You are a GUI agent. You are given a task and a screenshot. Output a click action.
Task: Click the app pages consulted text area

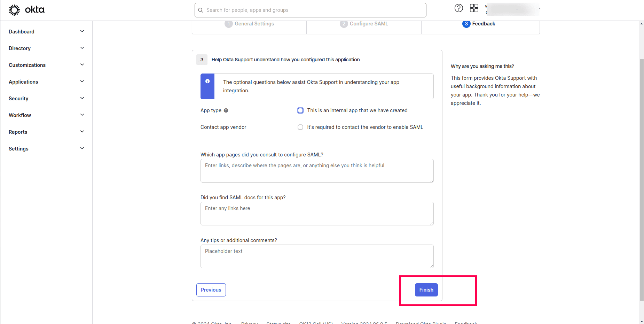tap(317, 171)
